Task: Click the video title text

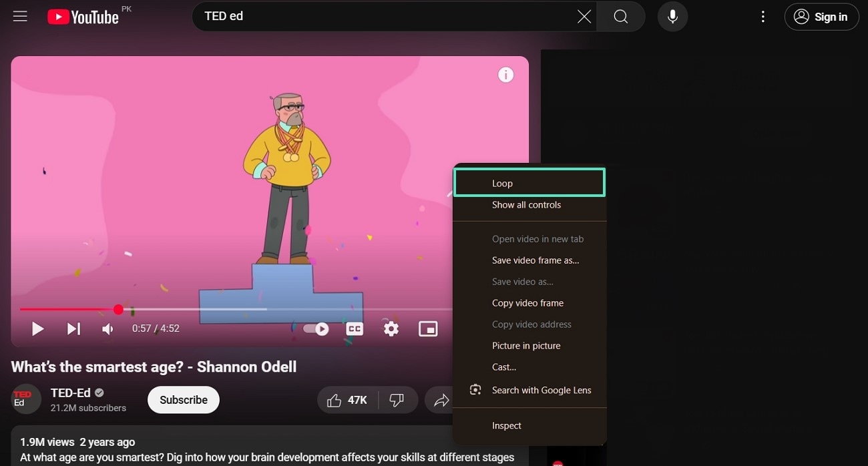Action: point(154,367)
